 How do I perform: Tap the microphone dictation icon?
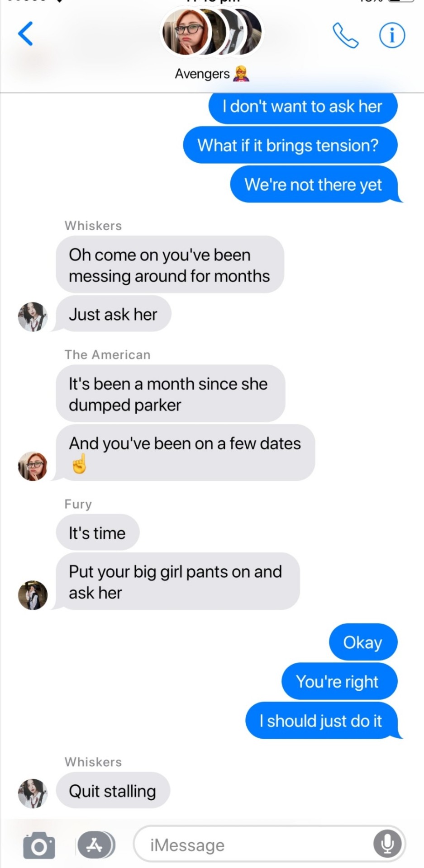tap(387, 844)
